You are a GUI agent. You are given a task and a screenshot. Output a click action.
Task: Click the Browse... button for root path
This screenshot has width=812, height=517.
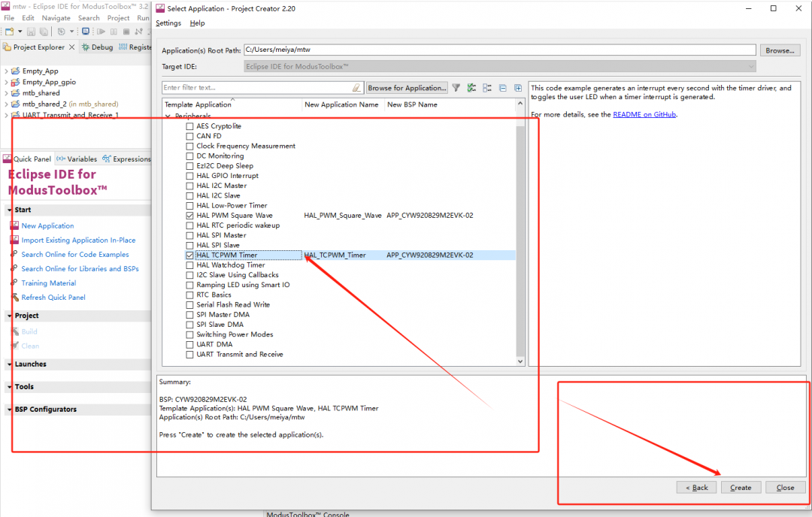tap(780, 50)
